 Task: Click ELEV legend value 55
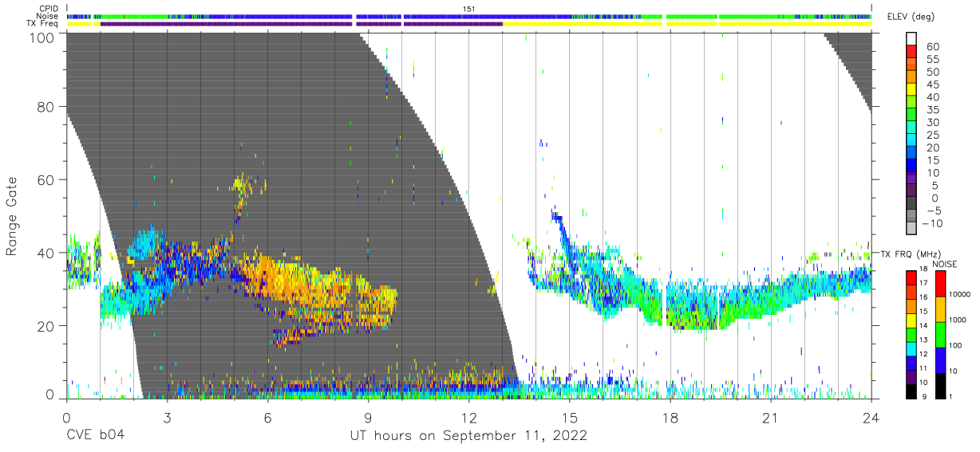pyautogui.click(x=933, y=60)
